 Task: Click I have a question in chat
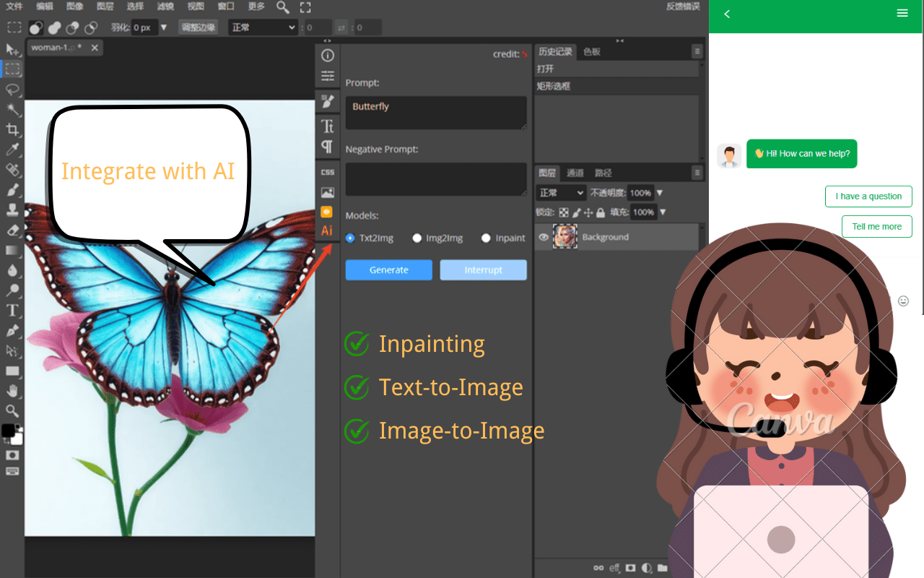click(x=868, y=197)
